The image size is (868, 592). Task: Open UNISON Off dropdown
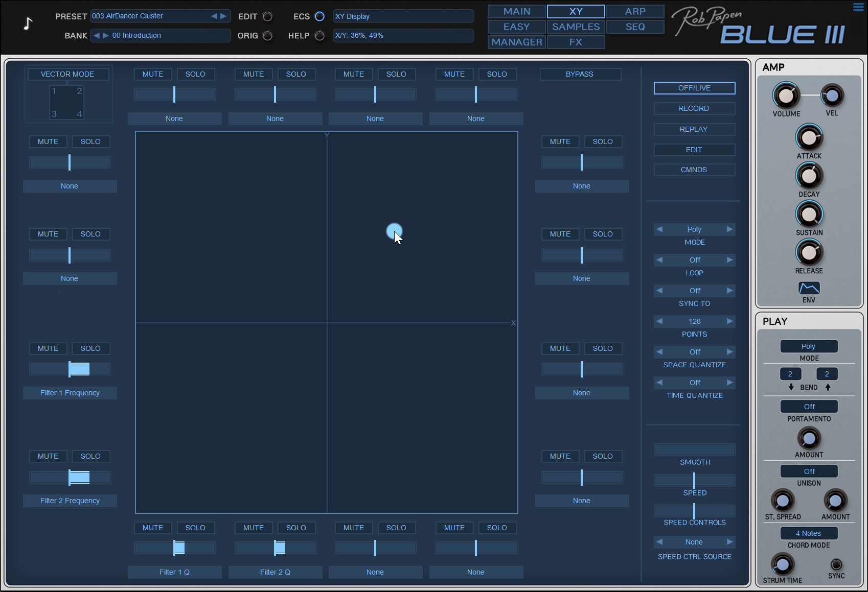point(809,471)
